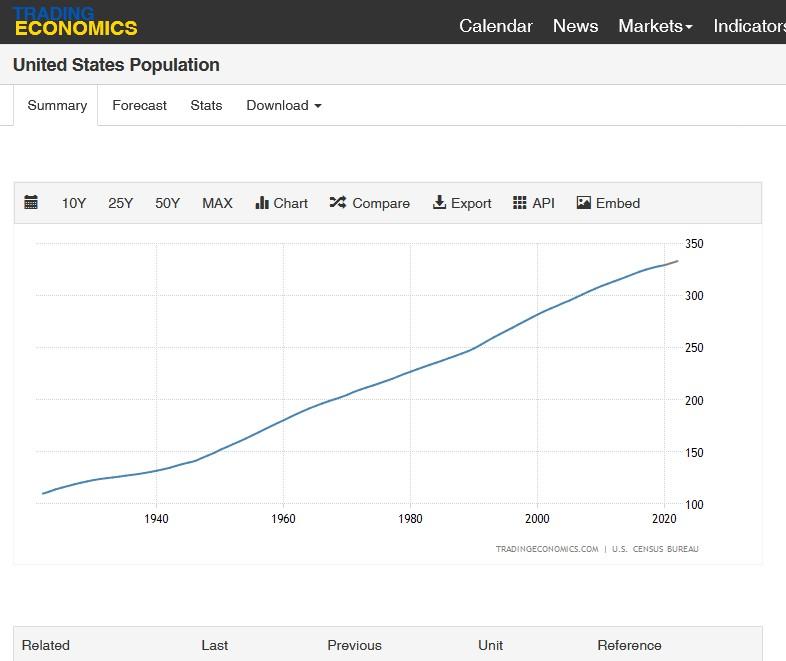Click the bar chart icon for Chart
Viewport: 786px width, 661px height.
262,203
